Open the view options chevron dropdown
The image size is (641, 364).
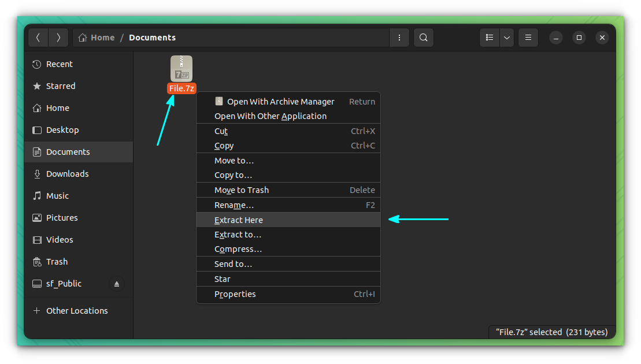click(507, 37)
